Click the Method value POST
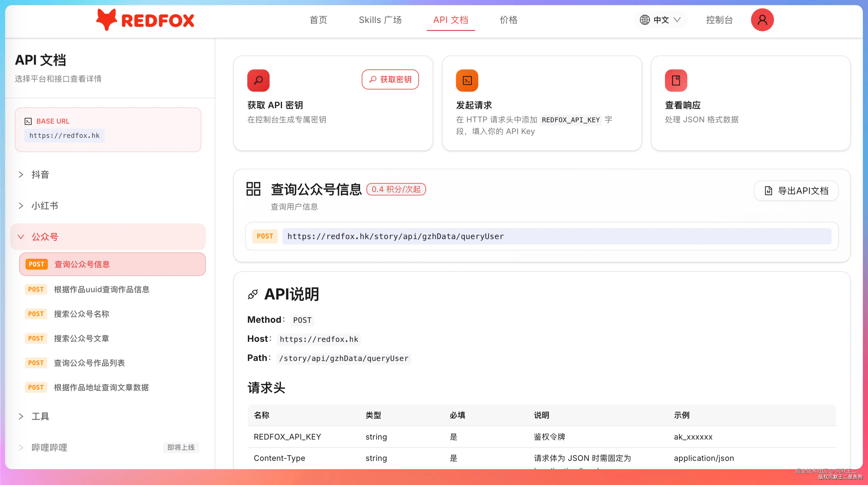868x485 pixels. click(302, 320)
